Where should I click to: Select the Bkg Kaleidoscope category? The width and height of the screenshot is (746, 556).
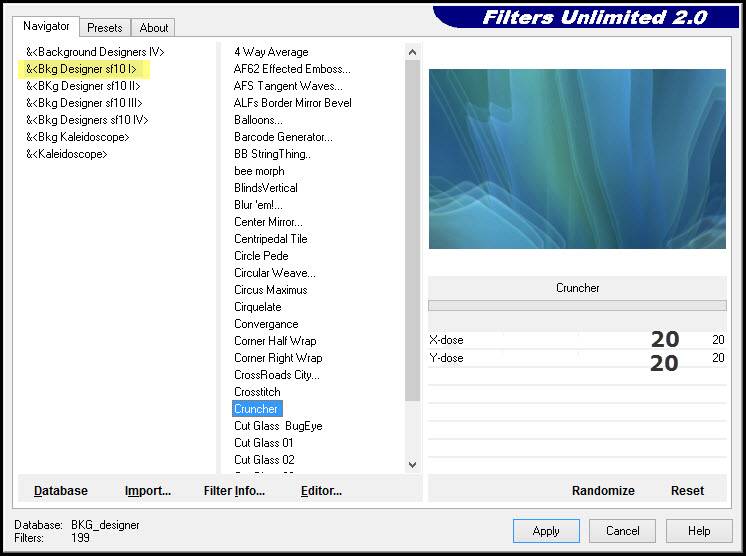(78, 137)
